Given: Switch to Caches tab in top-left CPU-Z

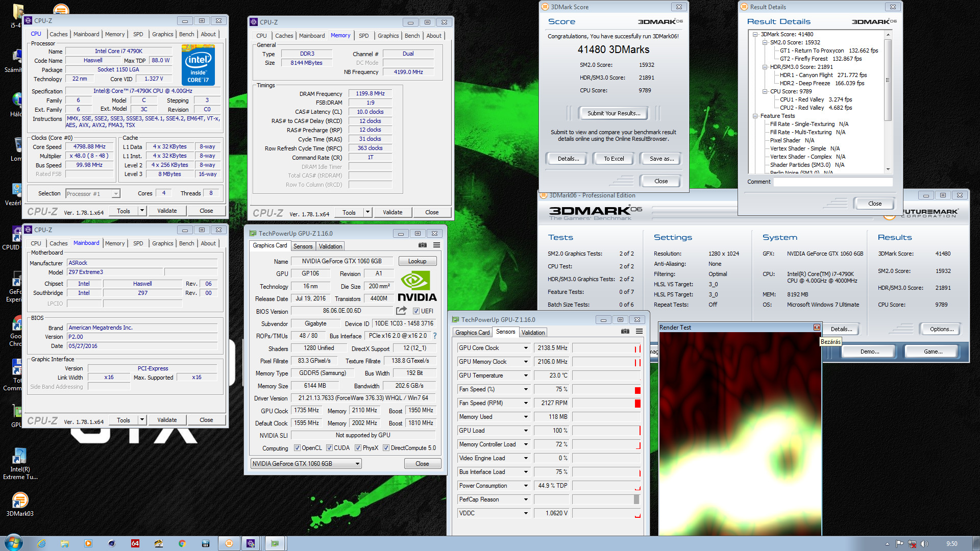Looking at the screenshot, I should pyautogui.click(x=58, y=34).
